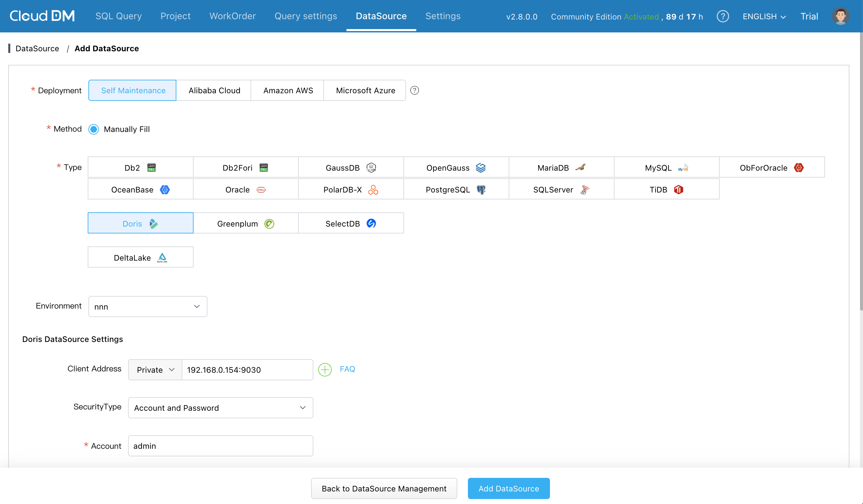Screen dimensions: 863x504
Task: Click the green plus add-address icon
Action: point(325,369)
